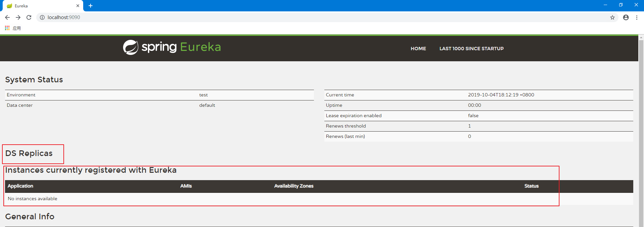Bookmark this page with the star
Screen dimensions: 644x227
612,17
